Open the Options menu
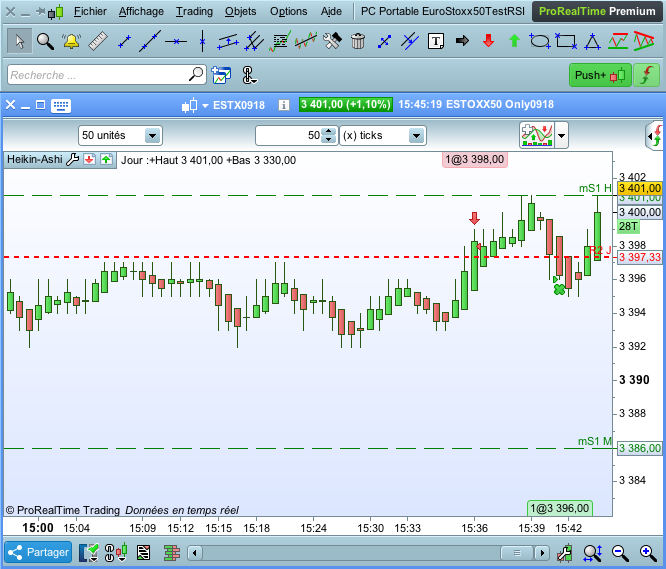The width and height of the screenshot is (666, 569). pyautogui.click(x=288, y=11)
